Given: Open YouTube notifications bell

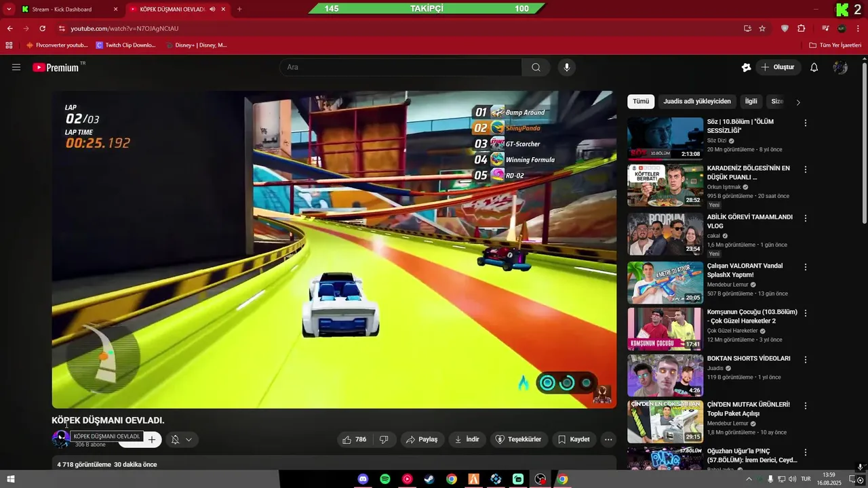Looking at the screenshot, I should click(x=814, y=67).
